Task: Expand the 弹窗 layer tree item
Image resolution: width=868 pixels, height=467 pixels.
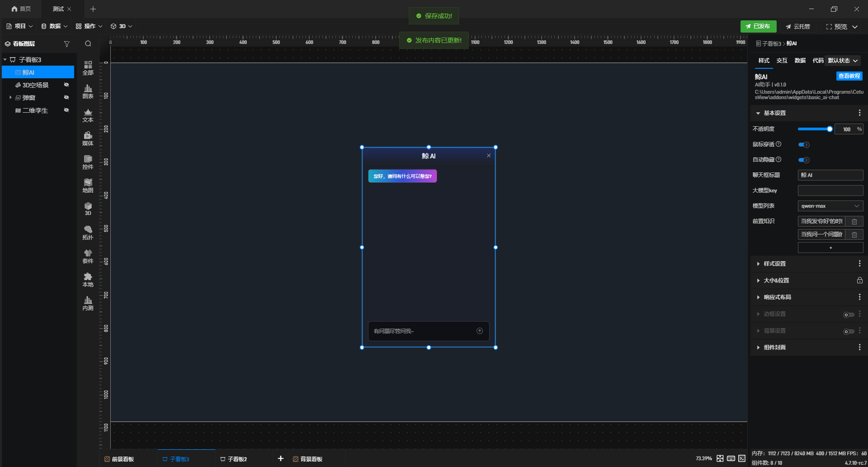Action: tap(10, 98)
